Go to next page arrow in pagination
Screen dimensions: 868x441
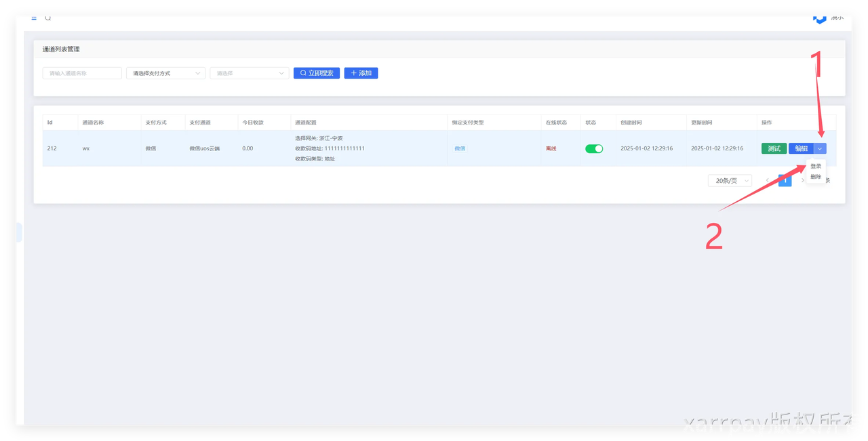point(803,181)
